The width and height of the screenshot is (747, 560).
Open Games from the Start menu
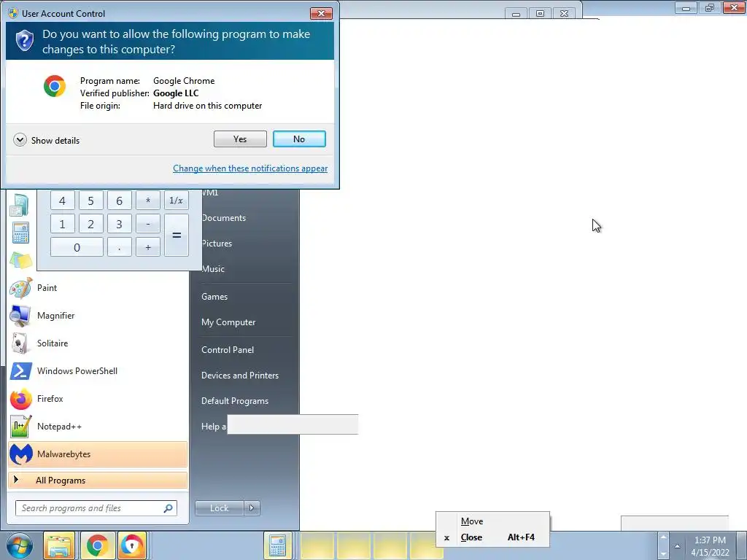coord(215,297)
